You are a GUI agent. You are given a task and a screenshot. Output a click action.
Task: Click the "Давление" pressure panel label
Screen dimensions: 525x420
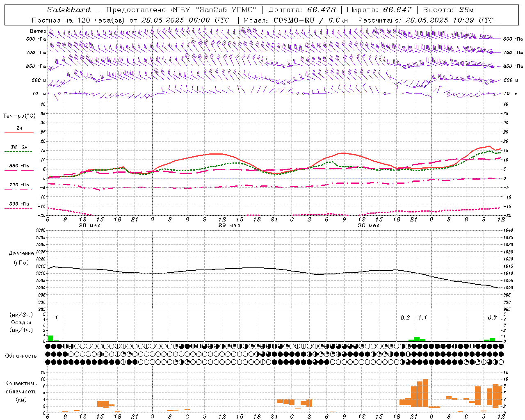[x=21, y=253]
